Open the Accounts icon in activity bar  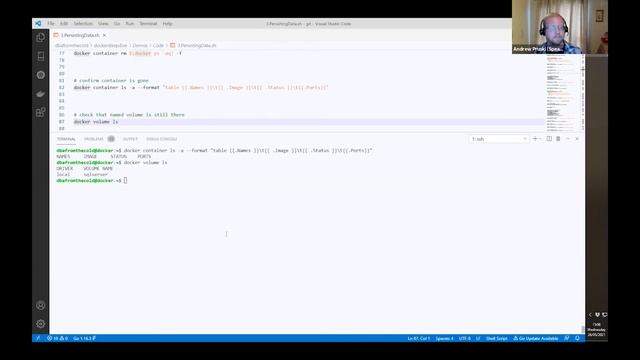(x=40, y=305)
